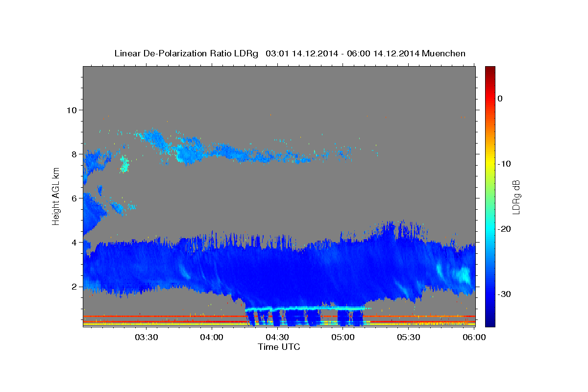Screen dimensions: 588x392
Task: Click the colorbar value label -20
Action: pyautogui.click(x=504, y=229)
